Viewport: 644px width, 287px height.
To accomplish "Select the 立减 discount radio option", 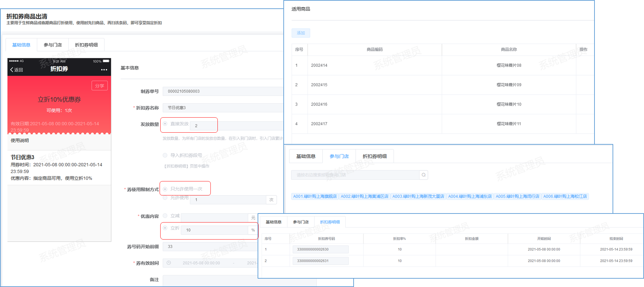I will pyautogui.click(x=165, y=216).
